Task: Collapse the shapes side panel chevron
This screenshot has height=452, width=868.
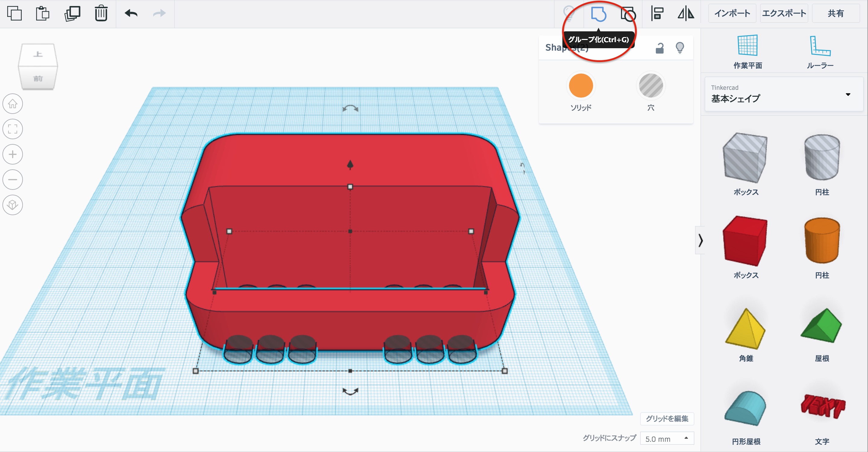Action: [x=700, y=240]
